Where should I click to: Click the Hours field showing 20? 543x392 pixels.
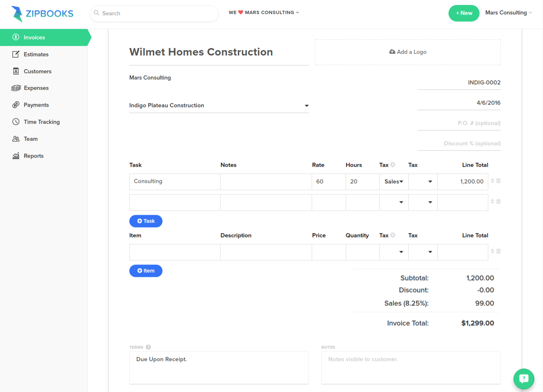tap(363, 181)
